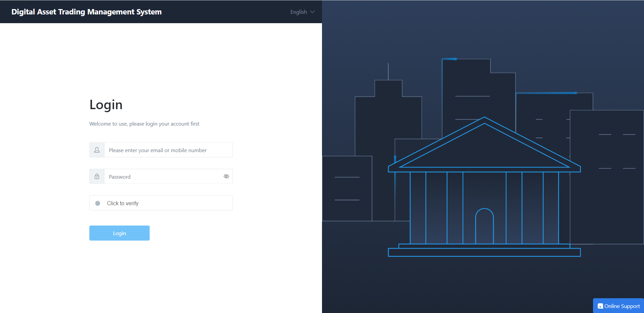The width and height of the screenshot is (644, 313).
Task: Click the lock icon beside Password field
Action: click(97, 176)
